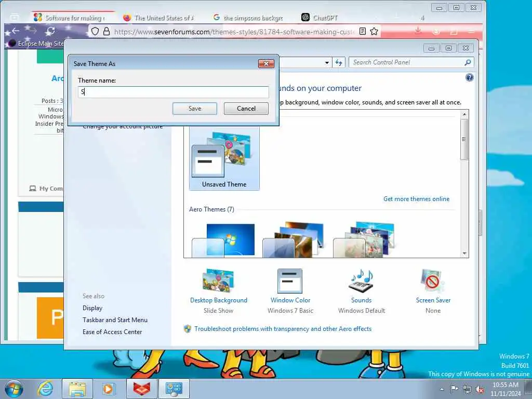The image size is (532, 399).
Task: Open the Screen Saver settings icon
Action: 433,281
